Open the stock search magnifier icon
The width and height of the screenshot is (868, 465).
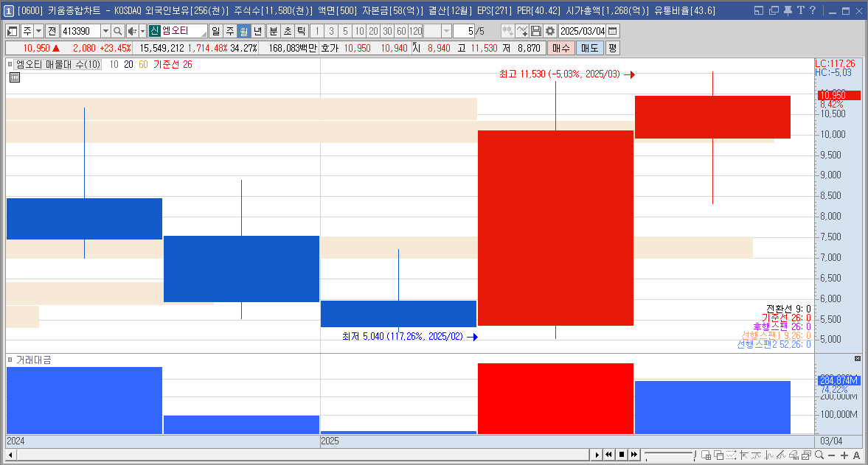tap(117, 32)
